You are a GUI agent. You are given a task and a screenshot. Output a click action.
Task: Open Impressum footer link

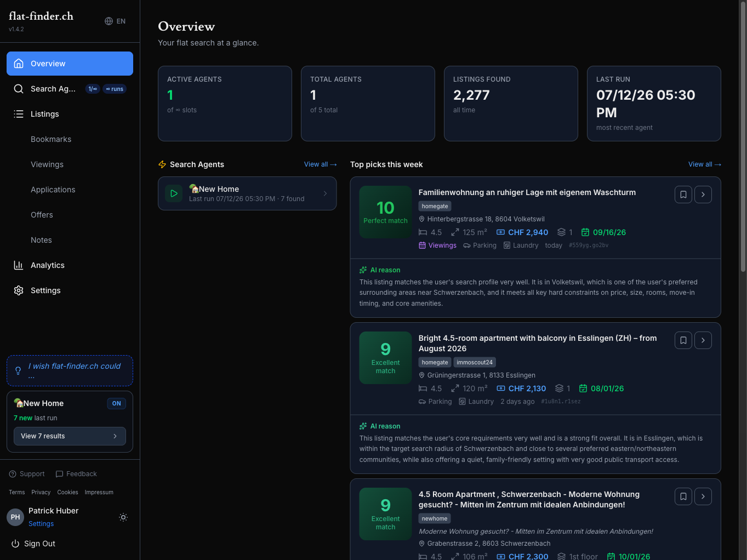(99, 492)
